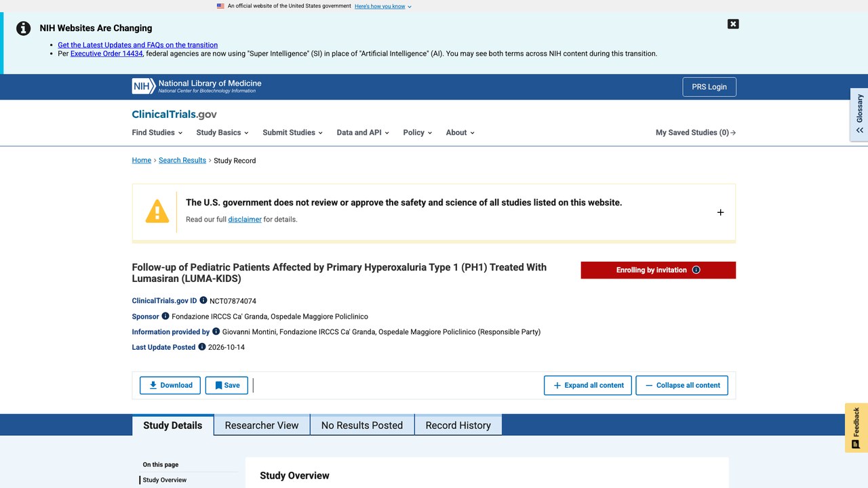Screen dimensions: 868x488
Task: Save this study
Action: [x=226, y=385]
